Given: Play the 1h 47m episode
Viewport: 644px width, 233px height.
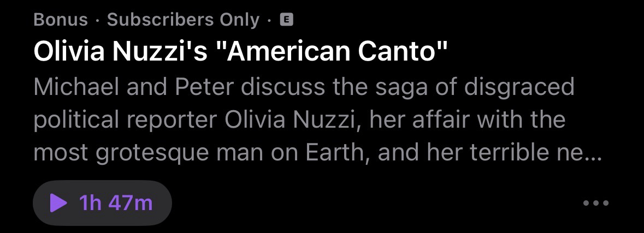Looking at the screenshot, I should tap(102, 204).
